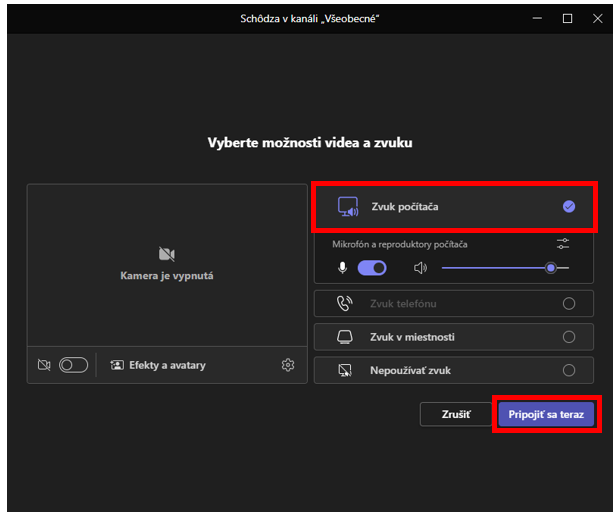Join meeting with Pripojiť sa teraz
Viewport: 615px width, 515px height.
tap(546, 414)
